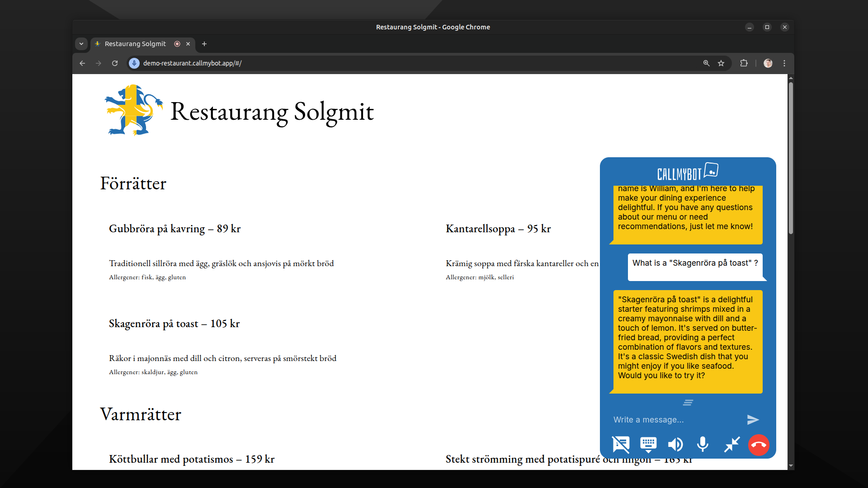Click Allergener: fisk, ägg, gluten line
The image size is (868, 488).
click(x=147, y=277)
